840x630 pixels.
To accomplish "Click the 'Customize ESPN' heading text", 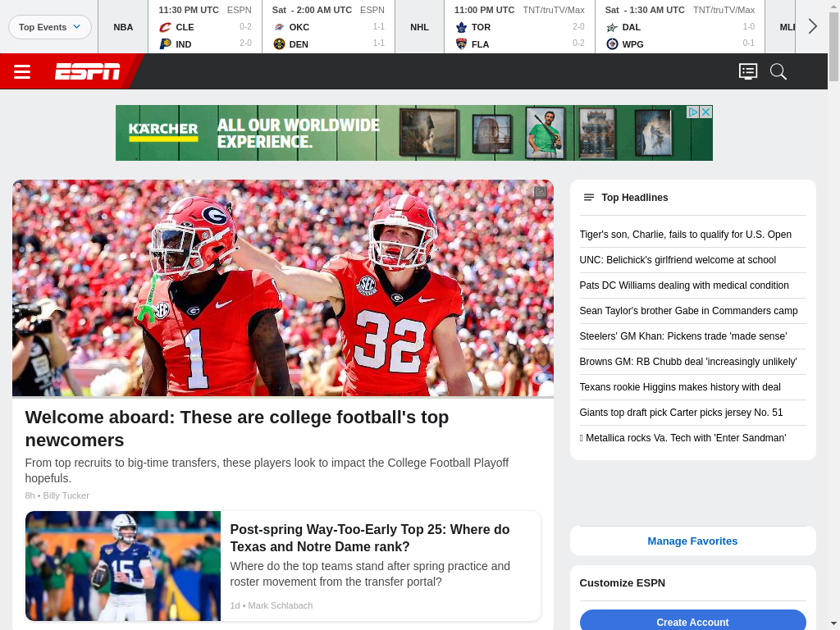I will coord(622,583).
